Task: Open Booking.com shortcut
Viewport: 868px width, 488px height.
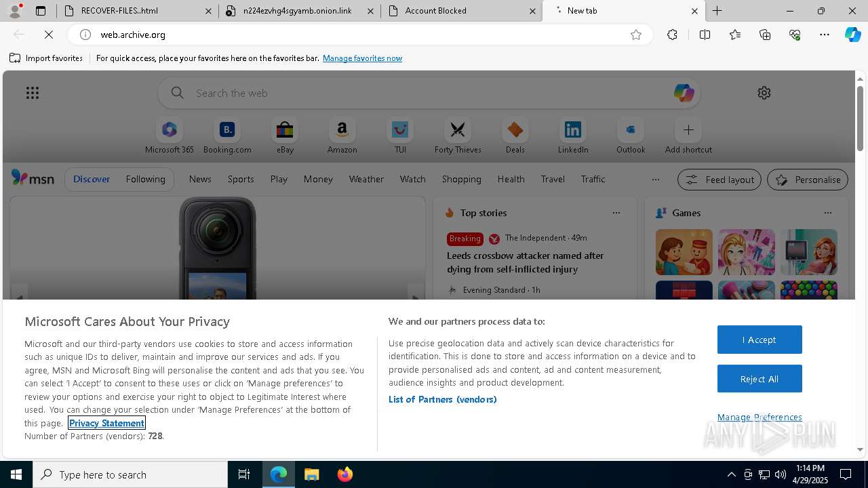Action: point(227,136)
